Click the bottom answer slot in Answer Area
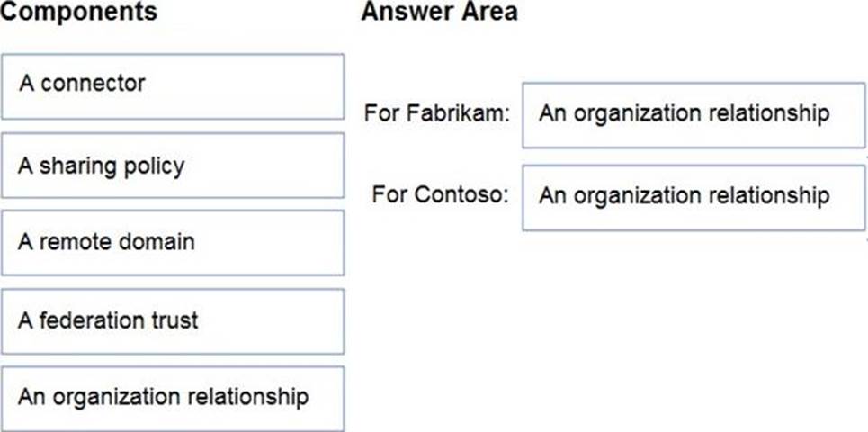 693,196
